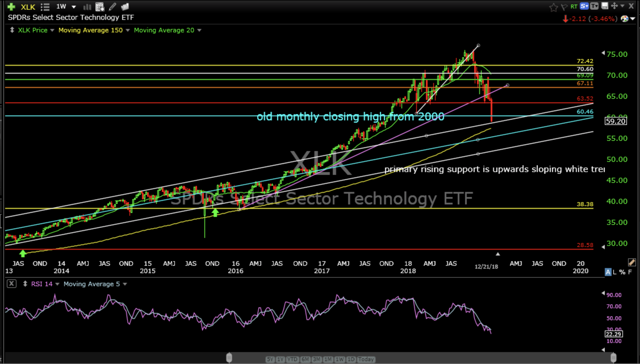Screen dimensions: 640x364
Task: Toggle the auto scale A button
Action: (608, 272)
